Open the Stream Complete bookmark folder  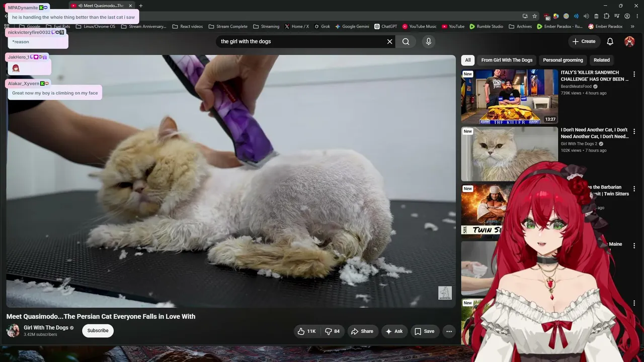click(x=227, y=27)
